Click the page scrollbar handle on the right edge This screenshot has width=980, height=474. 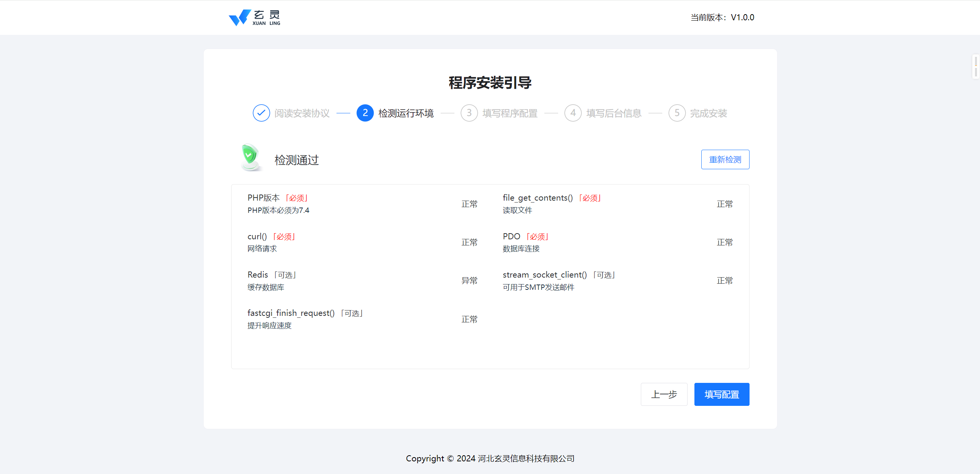[976, 67]
